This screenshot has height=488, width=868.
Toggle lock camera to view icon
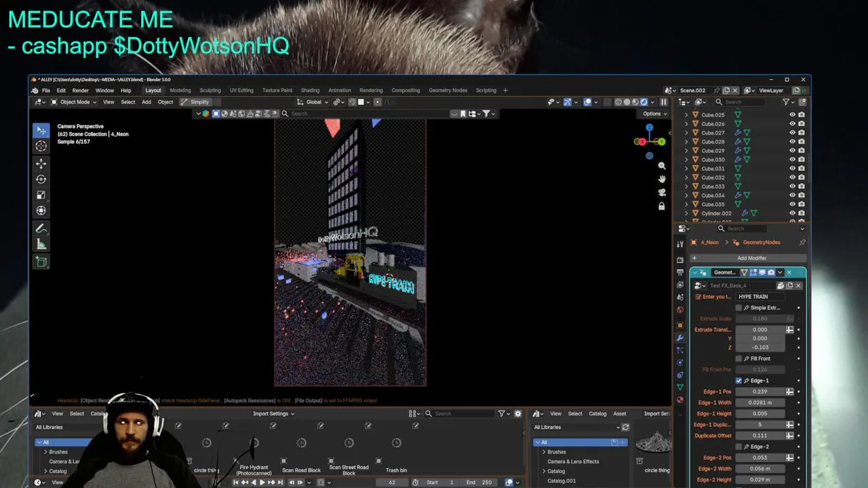point(662,206)
